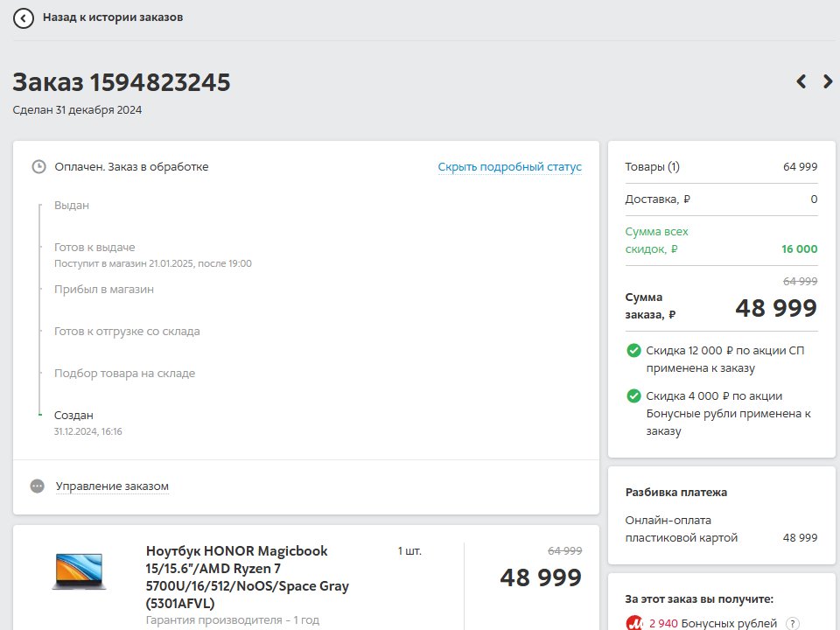Screen dimensions: 840x630
Task: Click the red bonus rubles logo icon
Action: 635,623
